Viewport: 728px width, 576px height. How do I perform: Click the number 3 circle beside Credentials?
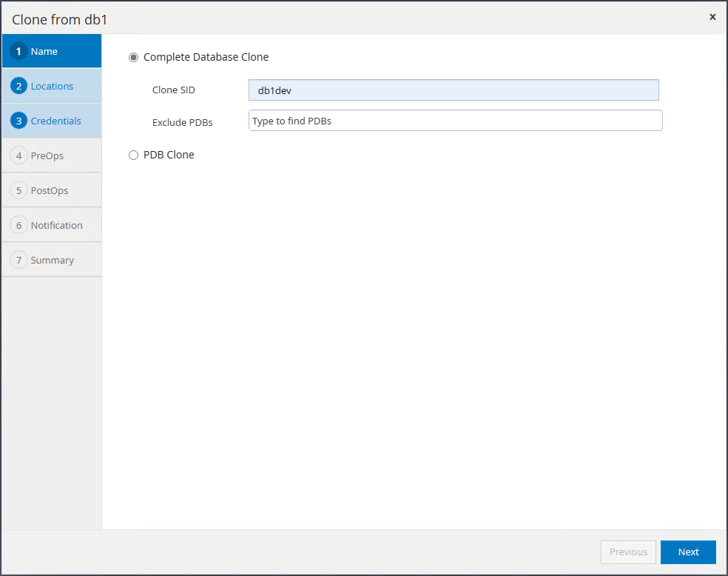[x=19, y=121]
